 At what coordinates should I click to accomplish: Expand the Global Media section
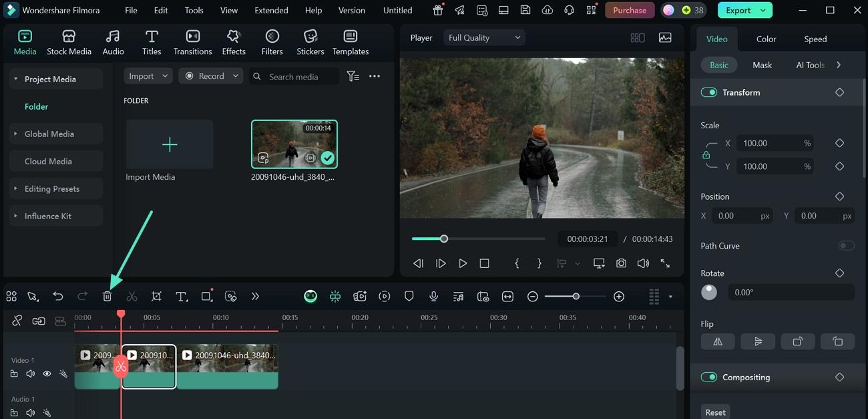15,134
